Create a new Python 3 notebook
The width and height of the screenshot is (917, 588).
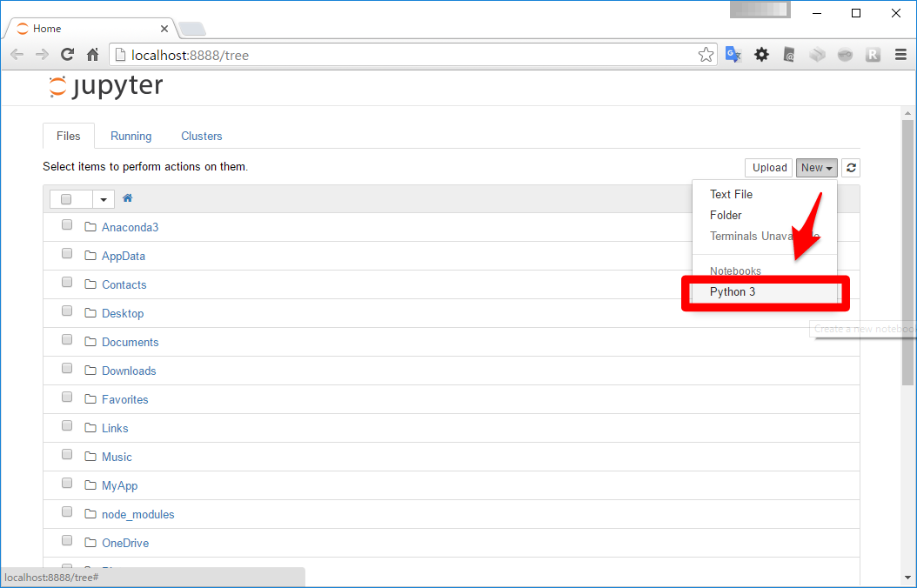[x=765, y=291]
